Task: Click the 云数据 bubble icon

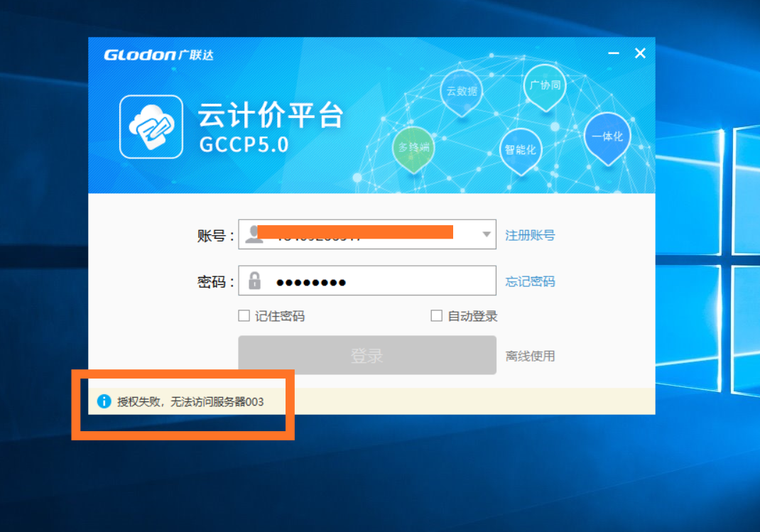Action: (462, 93)
